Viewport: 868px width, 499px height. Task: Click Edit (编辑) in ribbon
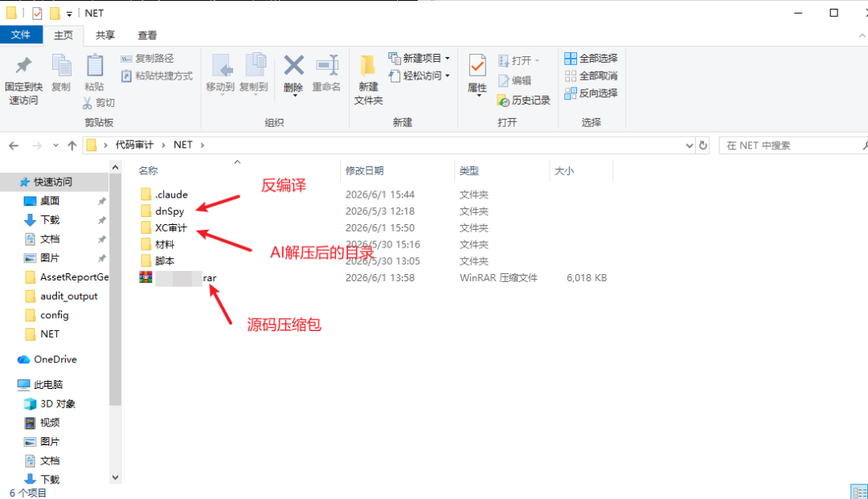click(x=515, y=81)
